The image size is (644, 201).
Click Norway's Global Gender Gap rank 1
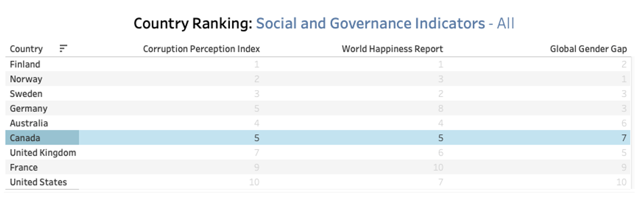click(x=624, y=79)
